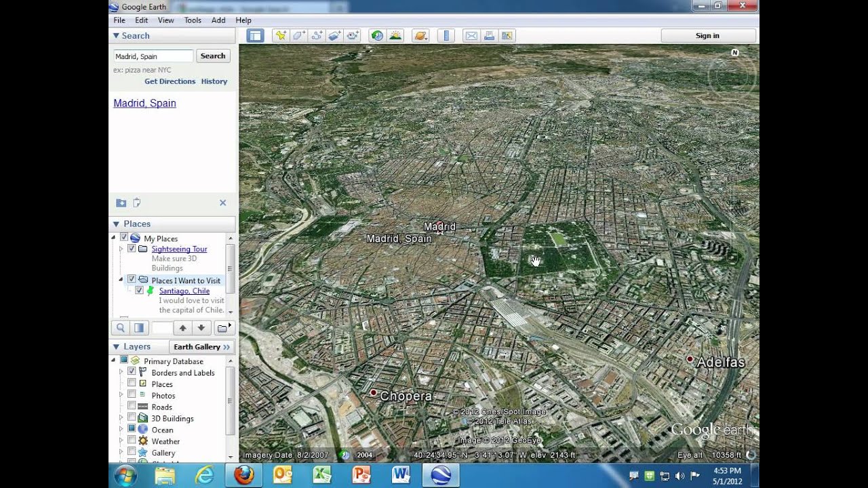Click the places panel transparency icon
This screenshot has width=868, height=488.
point(139,328)
